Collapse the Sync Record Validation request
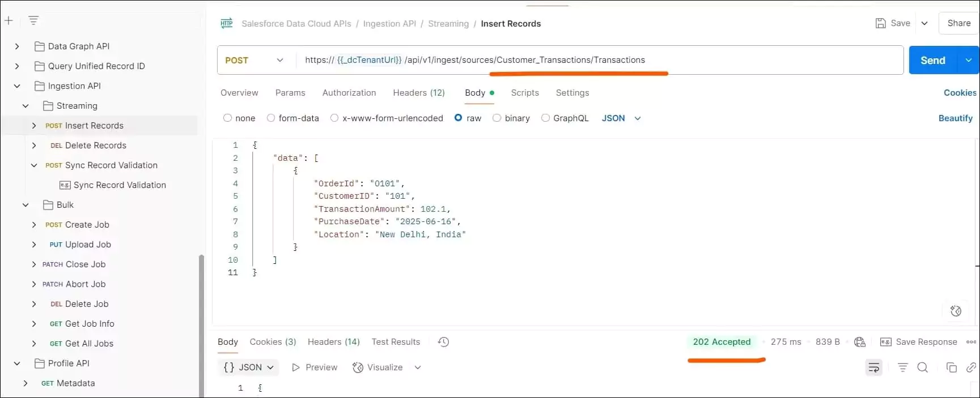The width and height of the screenshot is (980, 398). (34, 165)
